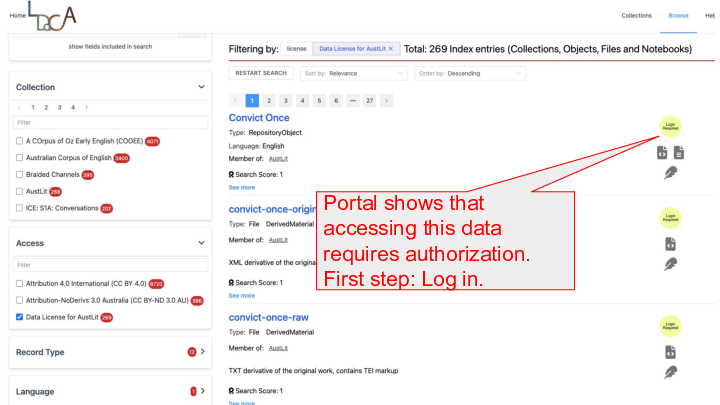Check Attribution 4.0 International (CC BY 4.0)
The width and height of the screenshot is (720, 405).
click(19, 284)
